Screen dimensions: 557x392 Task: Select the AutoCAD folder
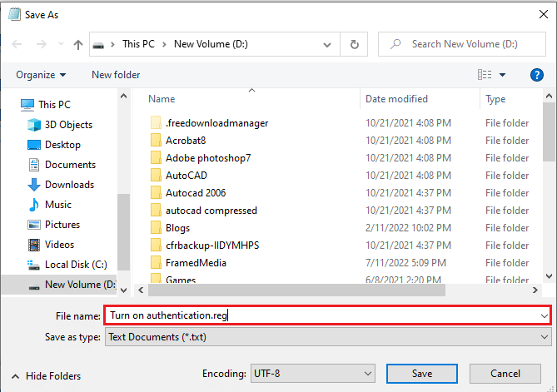coord(186,176)
